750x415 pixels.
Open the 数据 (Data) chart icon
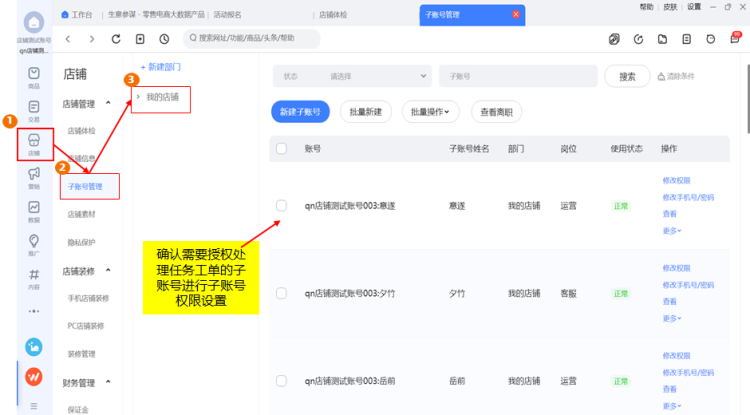coord(34,211)
